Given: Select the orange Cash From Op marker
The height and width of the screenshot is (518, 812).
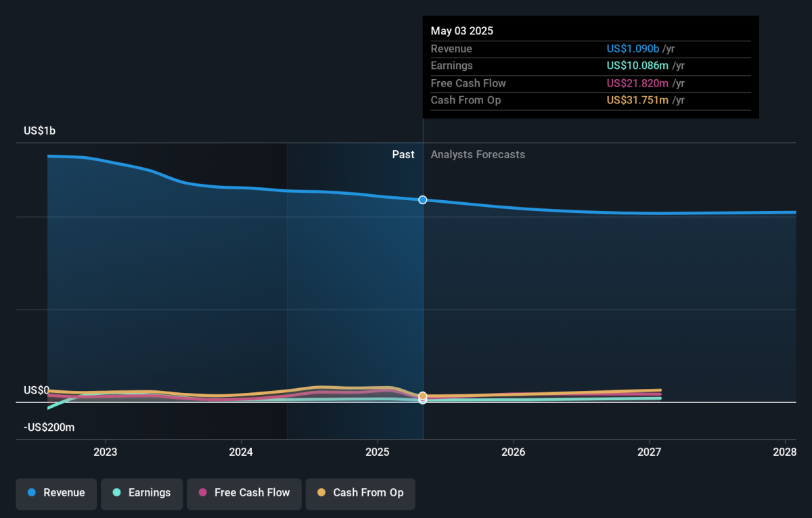Looking at the screenshot, I should [x=423, y=396].
